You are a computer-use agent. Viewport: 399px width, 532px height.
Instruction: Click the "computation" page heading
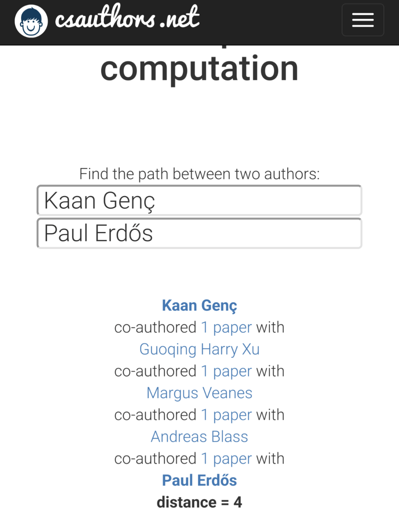point(199,69)
